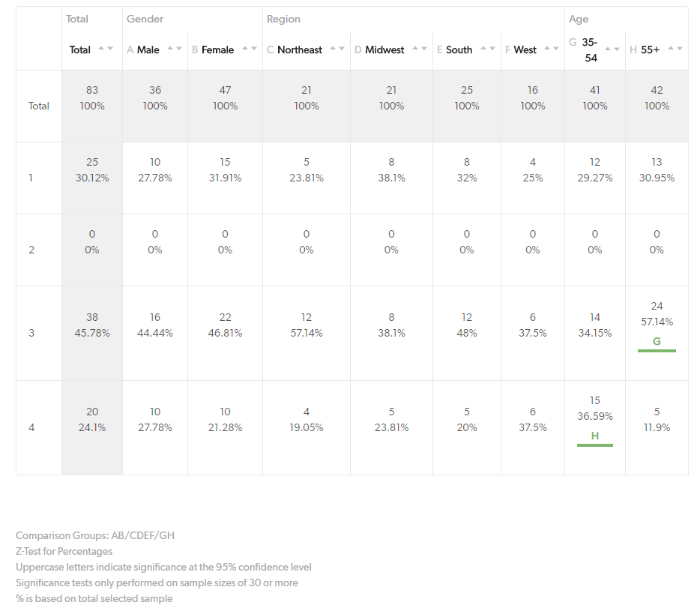Click the Gender group header

click(x=145, y=19)
